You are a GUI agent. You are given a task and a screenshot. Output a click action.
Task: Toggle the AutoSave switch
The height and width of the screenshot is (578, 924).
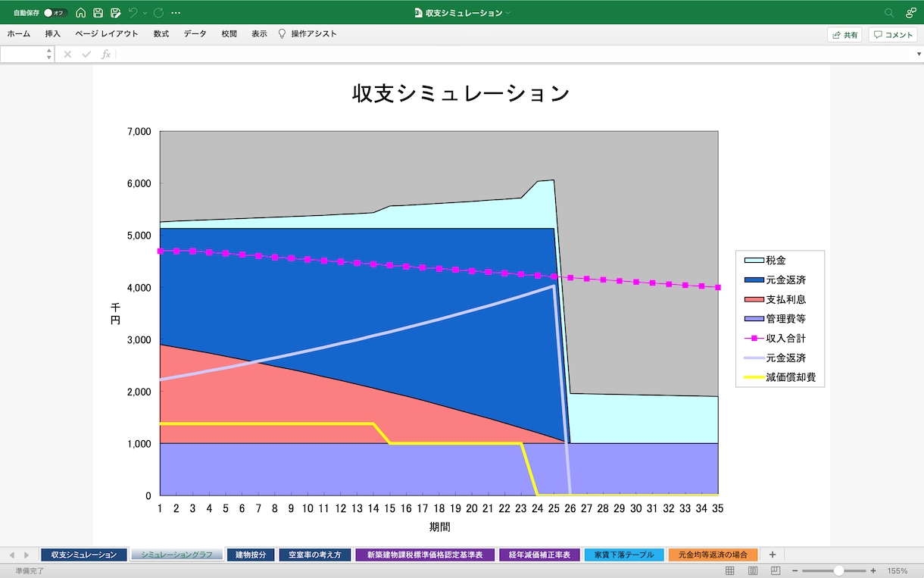(55, 13)
